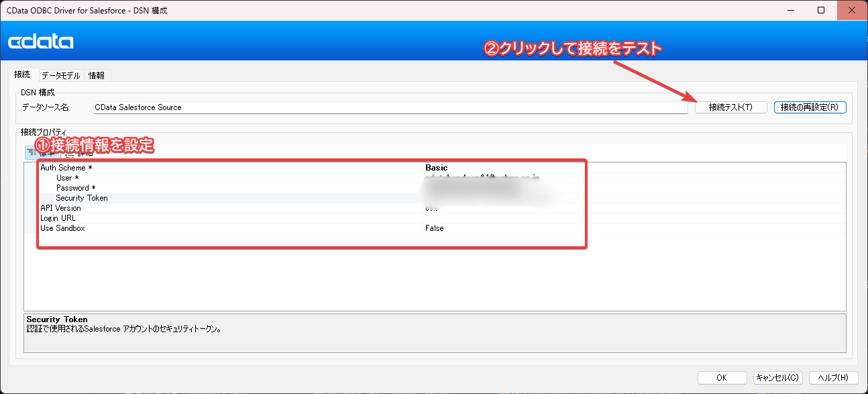The image size is (868, 394).
Task: Click the 標準 view toolbar button
Action: 41,154
